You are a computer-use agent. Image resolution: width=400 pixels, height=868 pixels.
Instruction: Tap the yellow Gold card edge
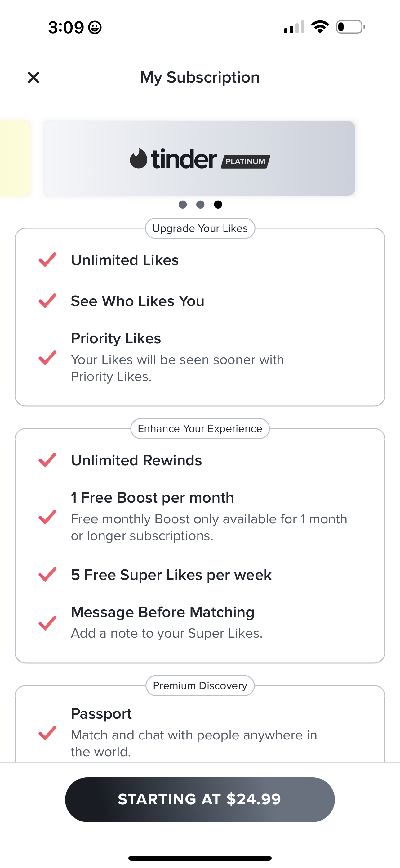15,158
